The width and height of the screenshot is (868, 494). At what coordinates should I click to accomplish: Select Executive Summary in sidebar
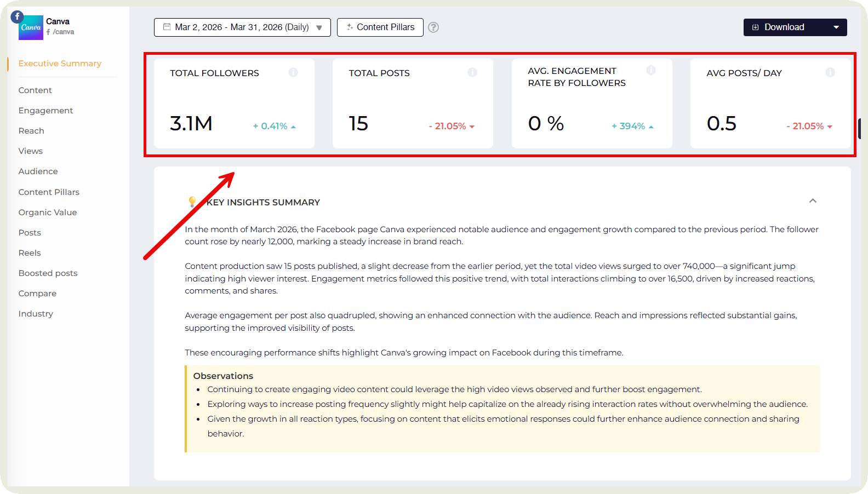[x=60, y=64]
